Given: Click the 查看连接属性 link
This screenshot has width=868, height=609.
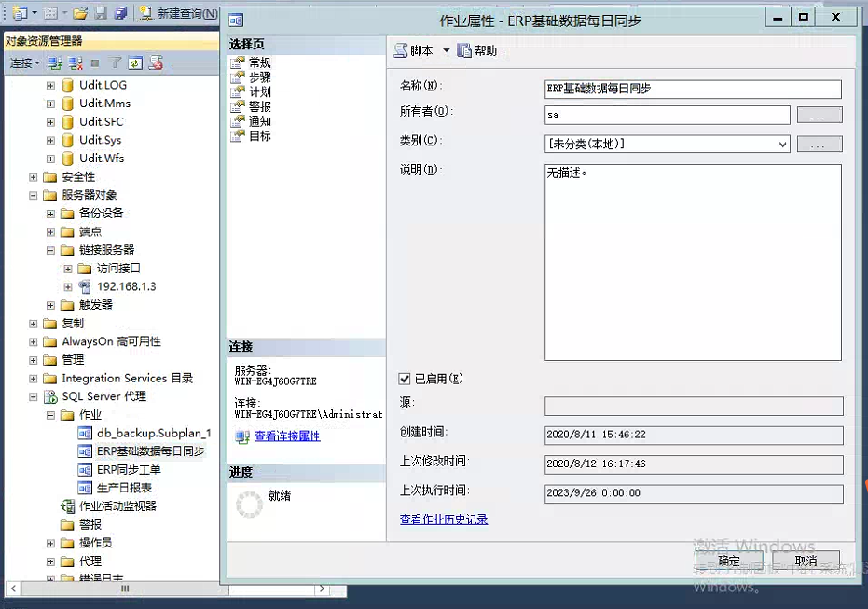Looking at the screenshot, I should 287,436.
